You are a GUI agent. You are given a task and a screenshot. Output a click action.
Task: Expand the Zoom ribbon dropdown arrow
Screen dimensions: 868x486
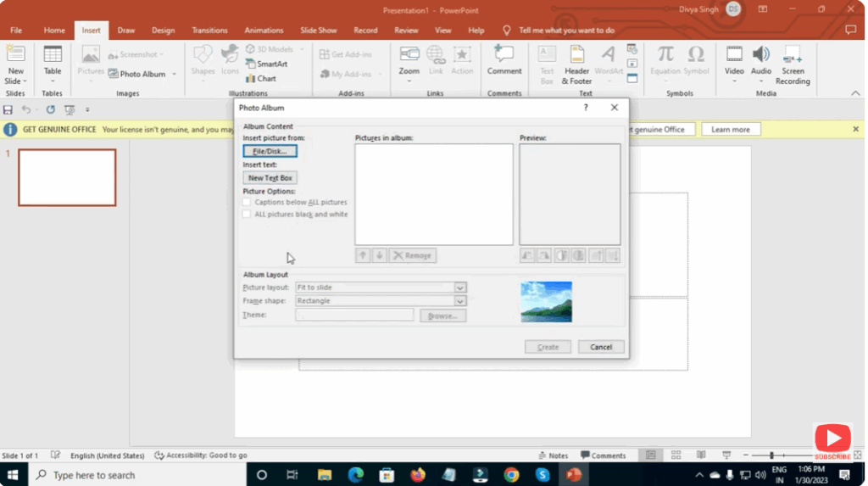409,81
